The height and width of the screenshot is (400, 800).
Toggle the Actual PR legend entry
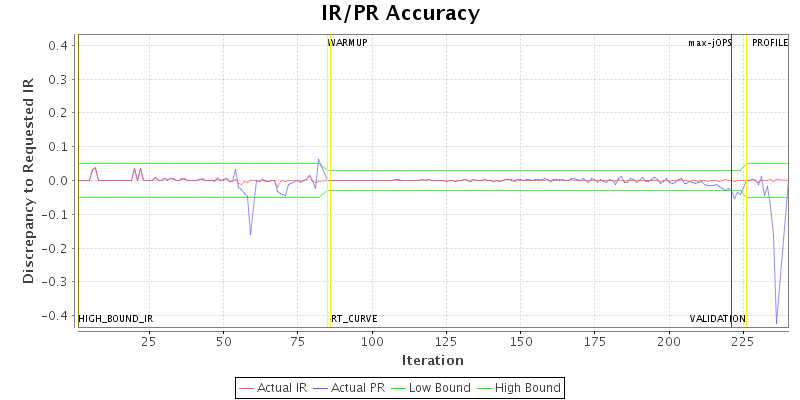(x=356, y=387)
